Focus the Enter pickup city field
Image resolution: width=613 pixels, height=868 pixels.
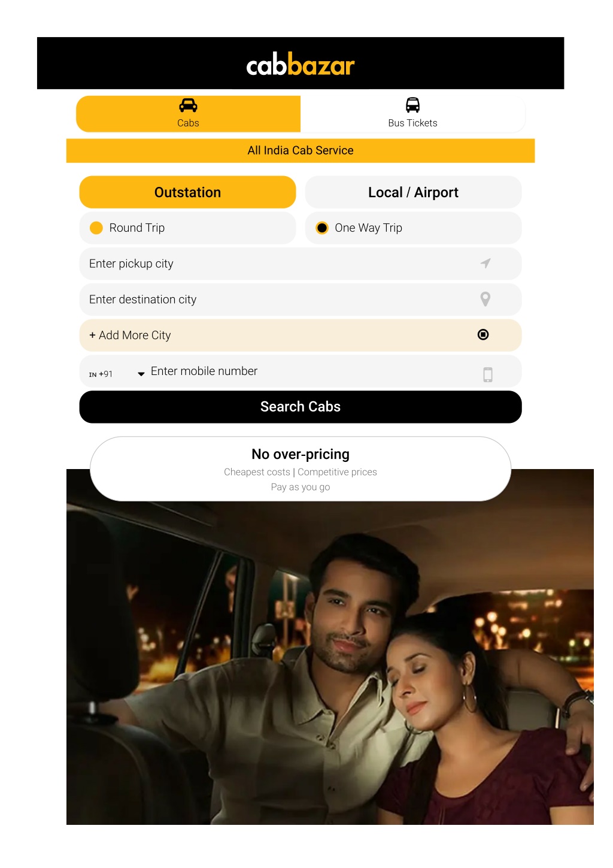tap(301, 264)
